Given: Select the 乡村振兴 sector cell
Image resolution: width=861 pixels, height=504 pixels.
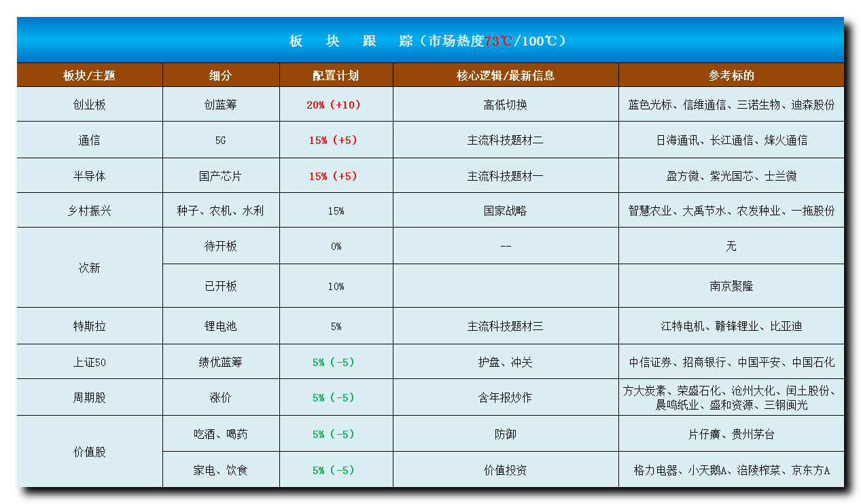Looking at the screenshot, I should [x=90, y=211].
